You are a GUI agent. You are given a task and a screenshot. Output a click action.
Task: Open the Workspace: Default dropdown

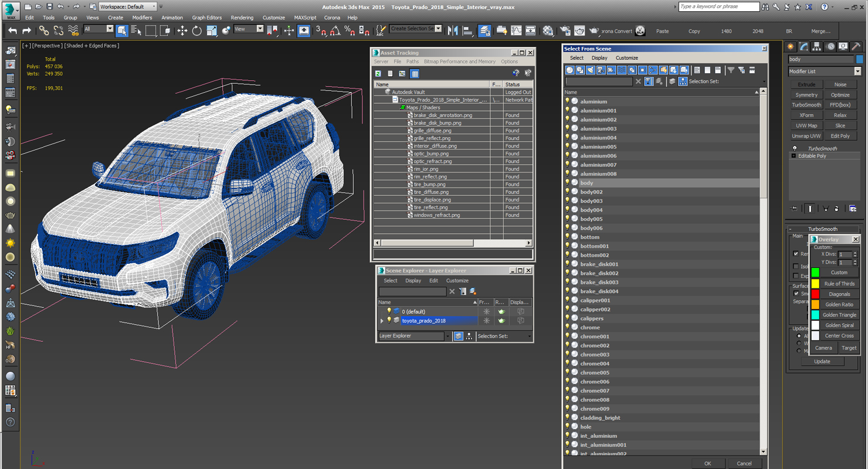coord(128,6)
